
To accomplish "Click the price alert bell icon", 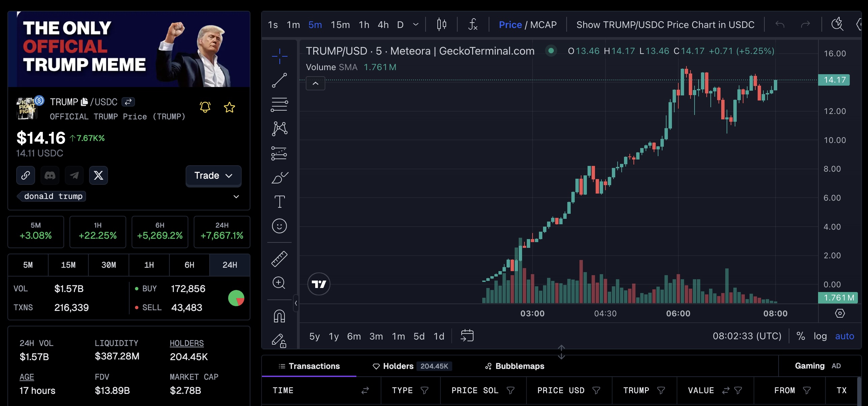I will tap(205, 107).
